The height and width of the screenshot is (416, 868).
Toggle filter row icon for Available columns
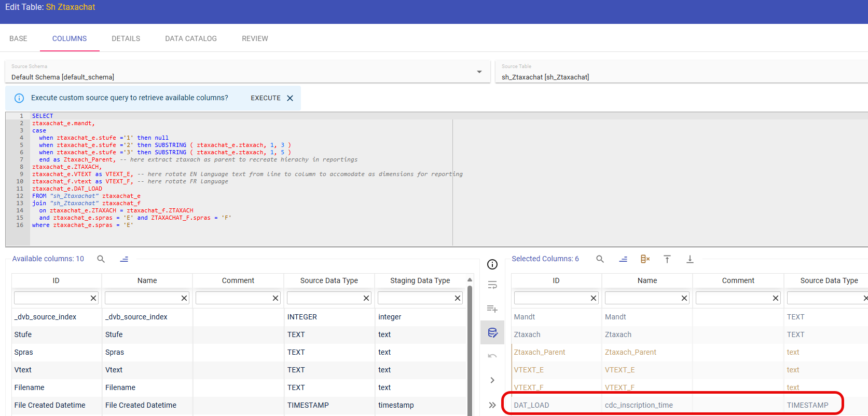[x=124, y=259]
